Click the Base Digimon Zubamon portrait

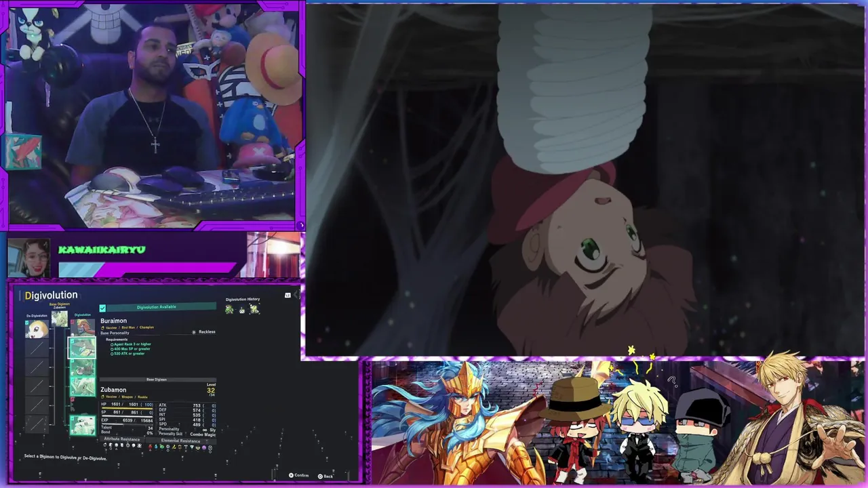coord(60,319)
